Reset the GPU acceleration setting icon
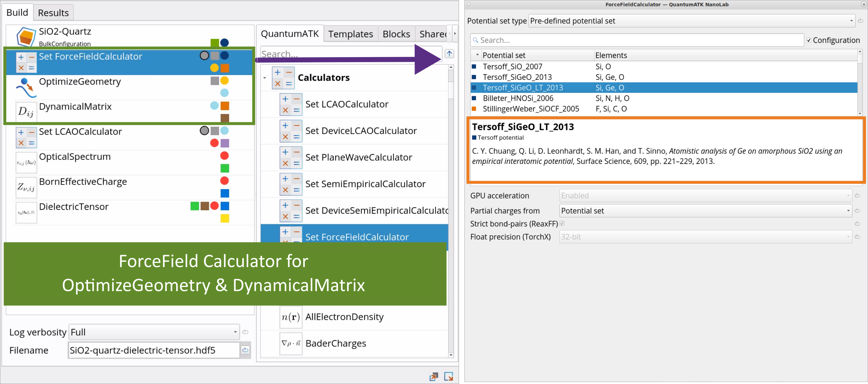 tap(857, 196)
